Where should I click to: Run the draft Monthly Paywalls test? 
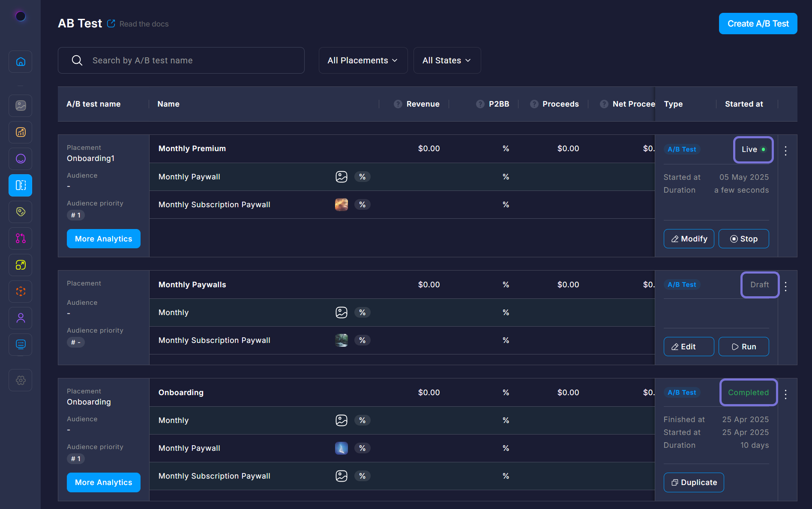(x=743, y=347)
